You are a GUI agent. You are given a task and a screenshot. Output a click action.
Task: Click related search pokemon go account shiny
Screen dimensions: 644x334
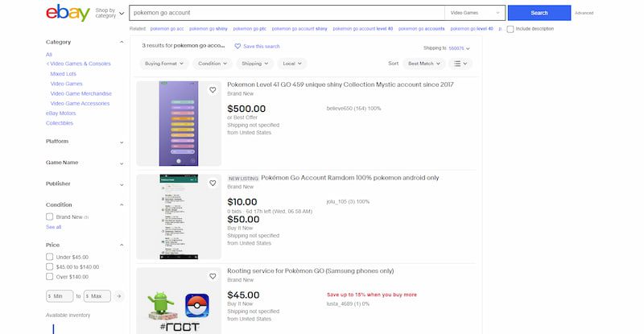tap(299, 29)
